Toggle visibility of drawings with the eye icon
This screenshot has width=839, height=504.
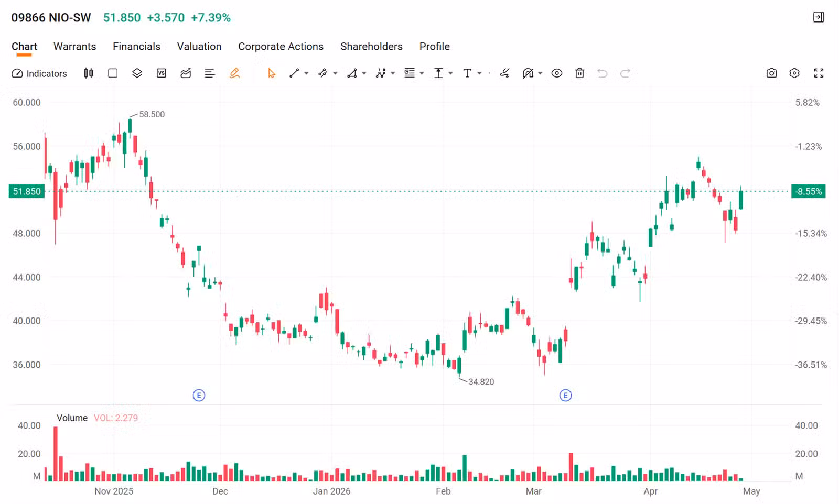[556, 73]
